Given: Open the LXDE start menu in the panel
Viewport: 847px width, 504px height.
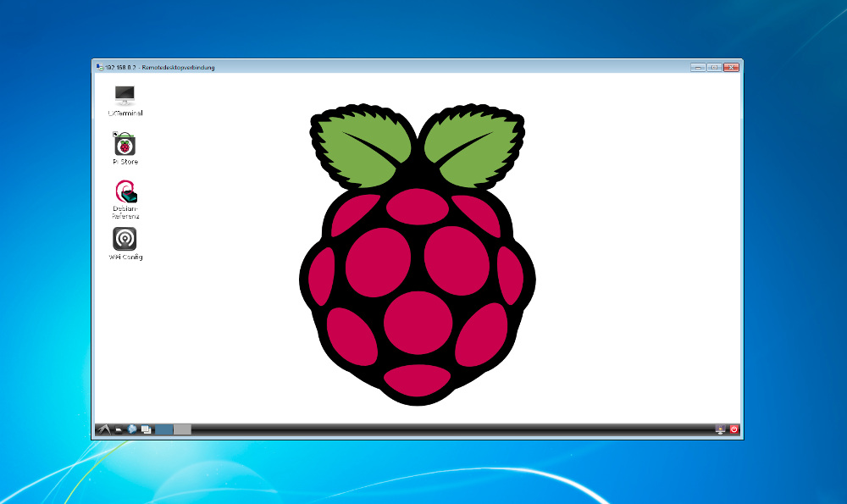Looking at the screenshot, I should (104, 429).
